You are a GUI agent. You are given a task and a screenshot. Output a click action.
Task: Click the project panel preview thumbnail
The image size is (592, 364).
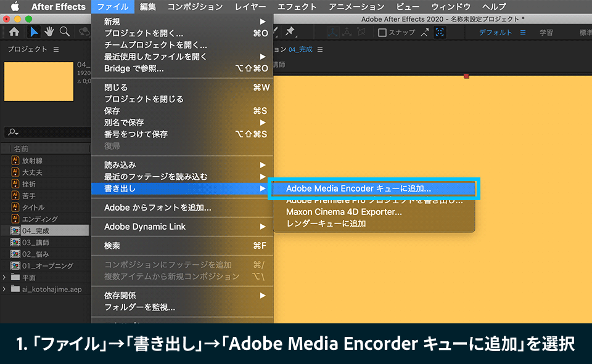[39, 81]
